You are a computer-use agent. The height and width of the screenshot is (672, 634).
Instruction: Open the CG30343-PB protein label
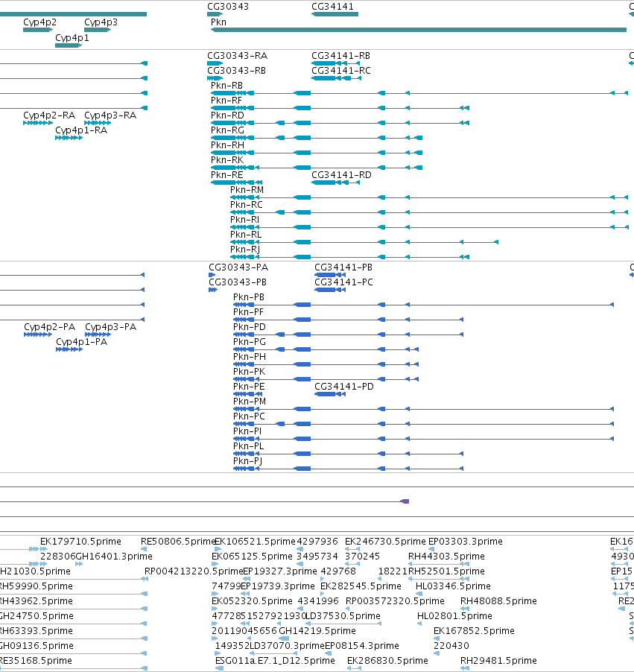(238, 282)
